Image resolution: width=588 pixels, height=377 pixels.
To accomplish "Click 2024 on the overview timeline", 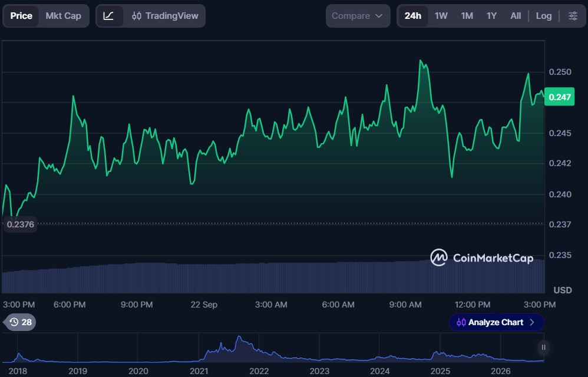I will tap(380, 371).
